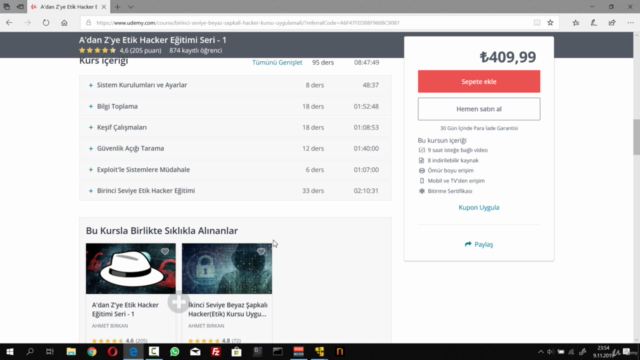Open A'dan Z'ye Etik Hacker Eğitimi Seri - 1 card title

(125, 309)
